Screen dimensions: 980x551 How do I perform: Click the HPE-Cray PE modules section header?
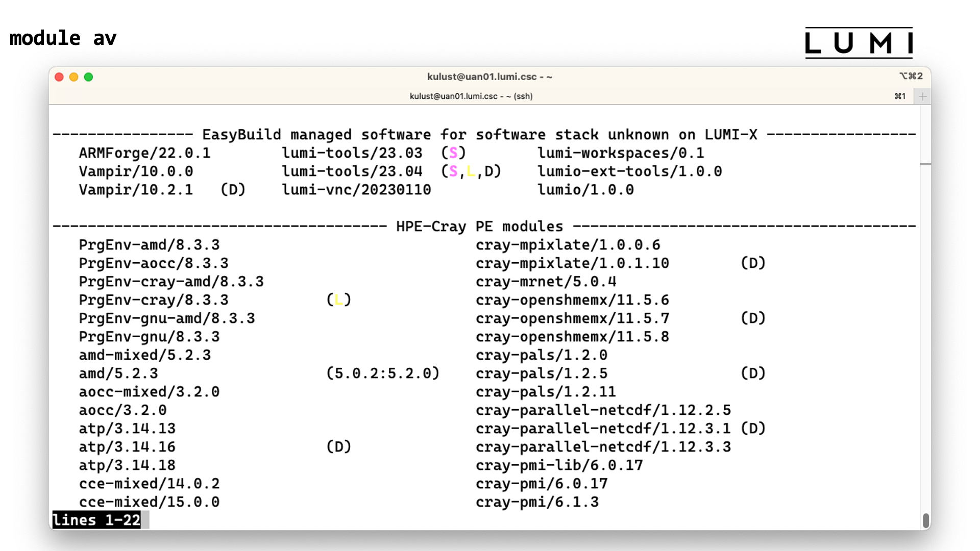click(x=480, y=227)
